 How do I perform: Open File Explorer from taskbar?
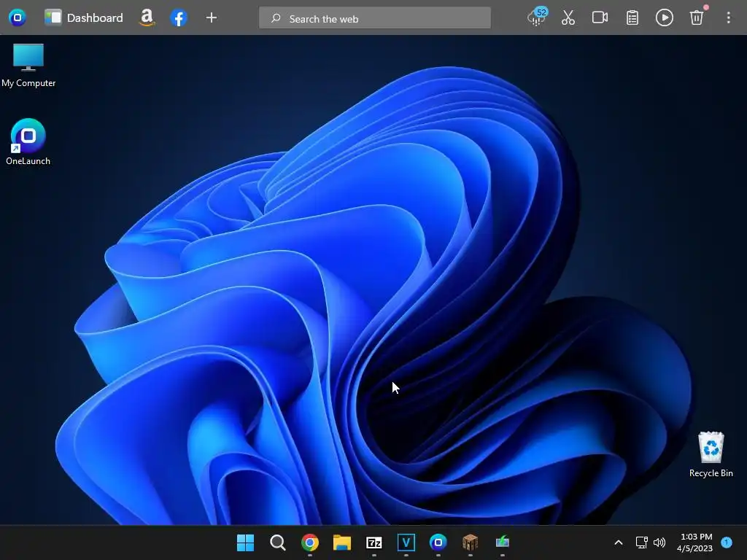(x=341, y=542)
